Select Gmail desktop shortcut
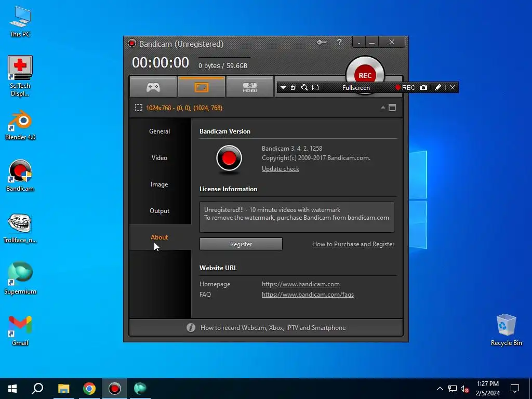 coord(20,330)
